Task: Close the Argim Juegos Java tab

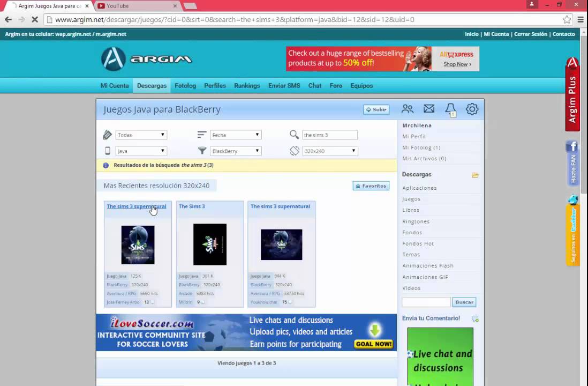Action: point(87,6)
